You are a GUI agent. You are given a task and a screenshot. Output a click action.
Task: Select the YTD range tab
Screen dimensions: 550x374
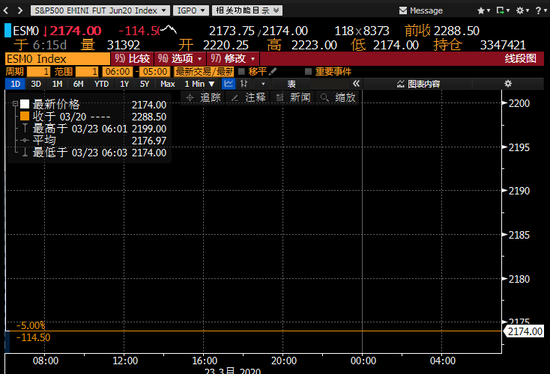[x=101, y=84]
